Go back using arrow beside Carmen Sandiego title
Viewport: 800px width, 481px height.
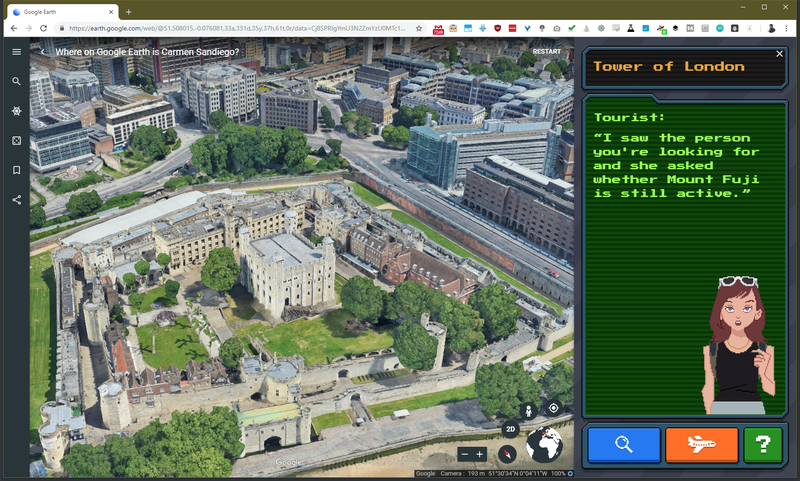click(x=42, y=52)
